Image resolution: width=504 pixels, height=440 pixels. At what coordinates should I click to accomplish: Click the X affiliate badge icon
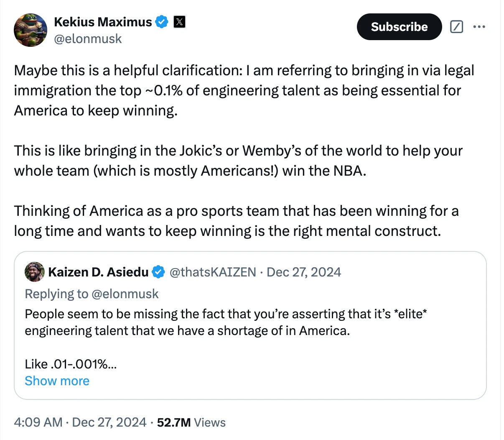(x=179, y=22)
